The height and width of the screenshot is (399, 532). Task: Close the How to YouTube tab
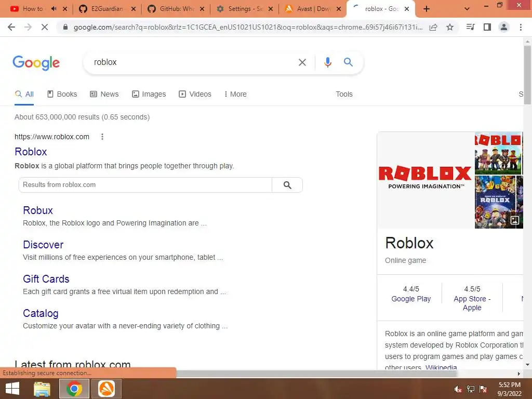65,9
